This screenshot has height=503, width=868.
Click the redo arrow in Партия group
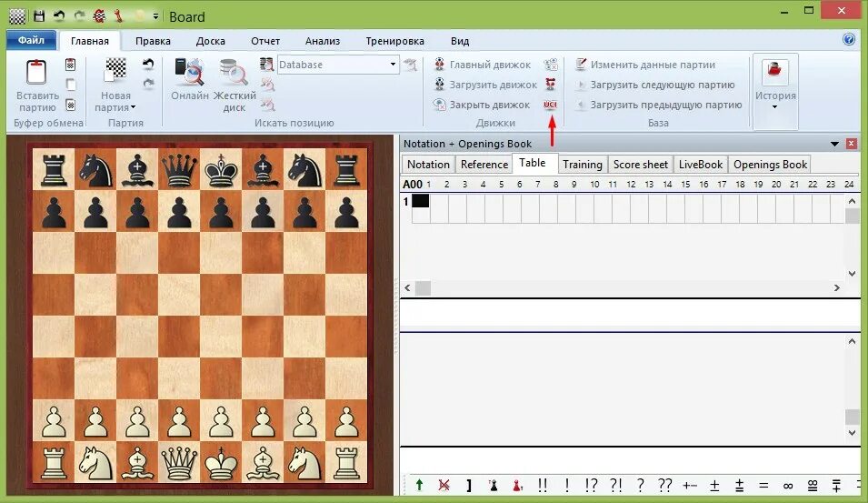click(x=148, y=84)
